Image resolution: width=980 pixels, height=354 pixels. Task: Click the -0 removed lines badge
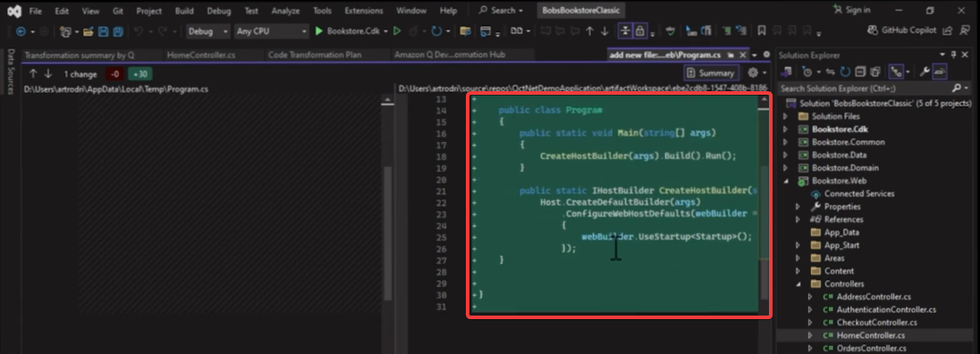click(x=114, y=73)
